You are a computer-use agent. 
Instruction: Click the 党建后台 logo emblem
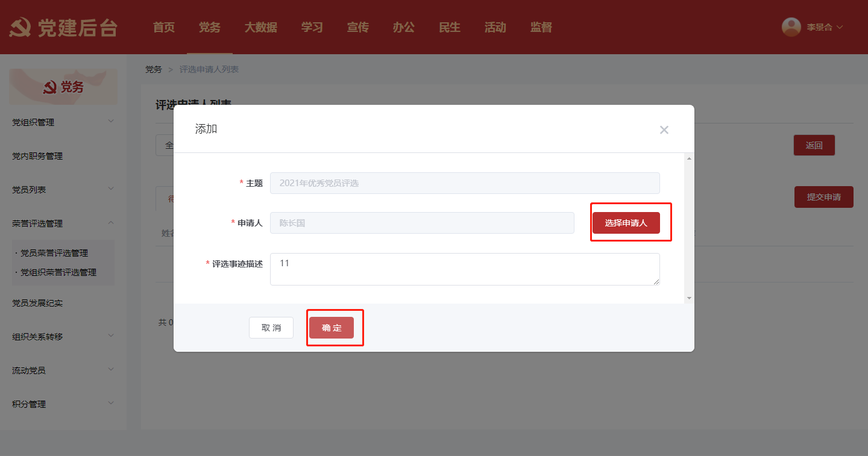click(x=20, y=28)
